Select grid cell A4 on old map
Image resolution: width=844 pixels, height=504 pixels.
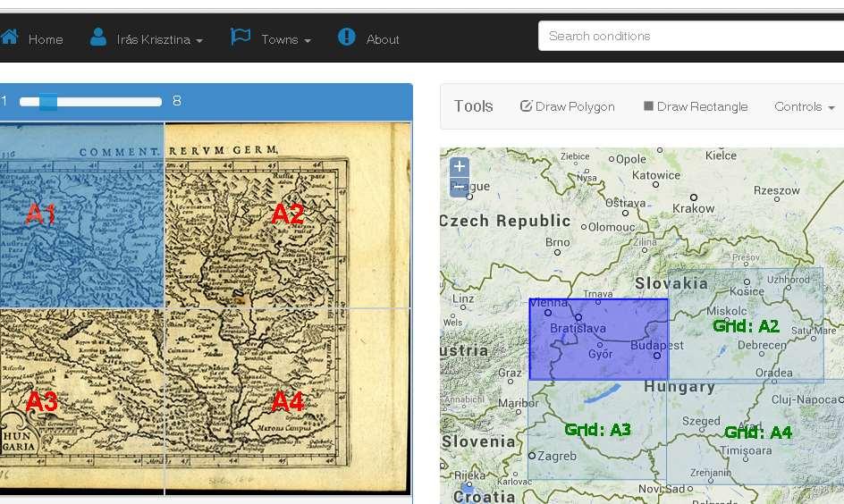click(287, 401)
